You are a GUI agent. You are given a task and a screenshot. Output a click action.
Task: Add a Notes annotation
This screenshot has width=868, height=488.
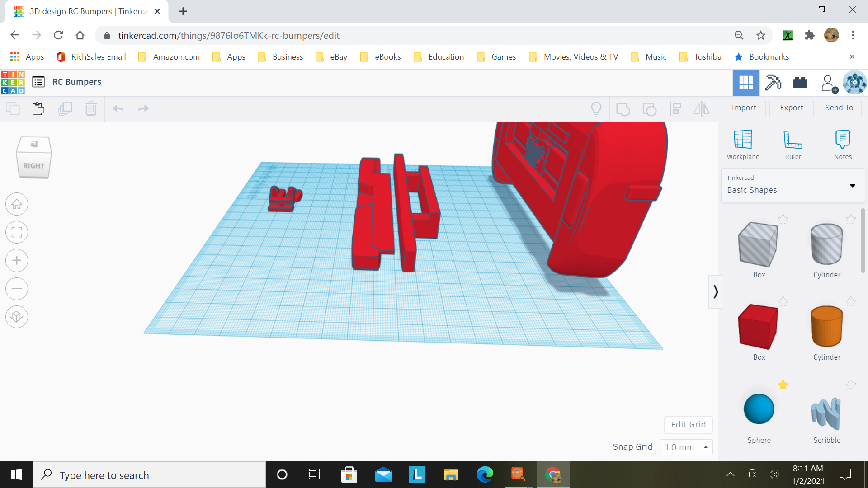843,144
